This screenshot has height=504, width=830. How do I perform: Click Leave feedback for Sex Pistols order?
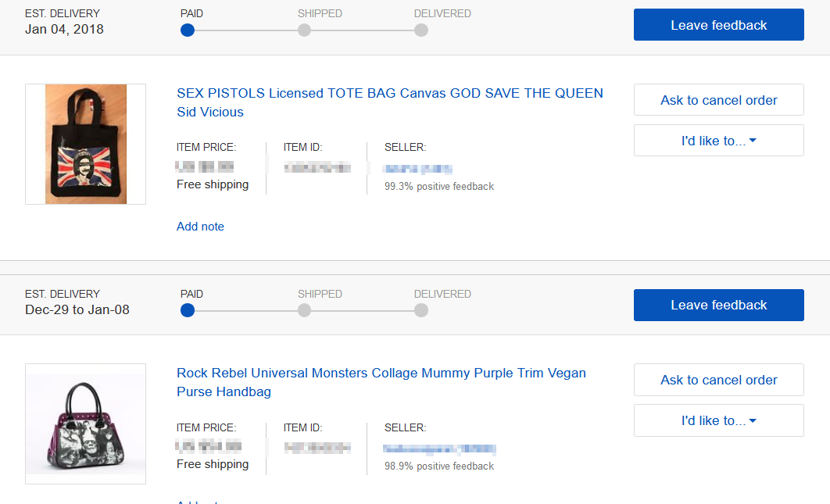click(x=718, y=25)
